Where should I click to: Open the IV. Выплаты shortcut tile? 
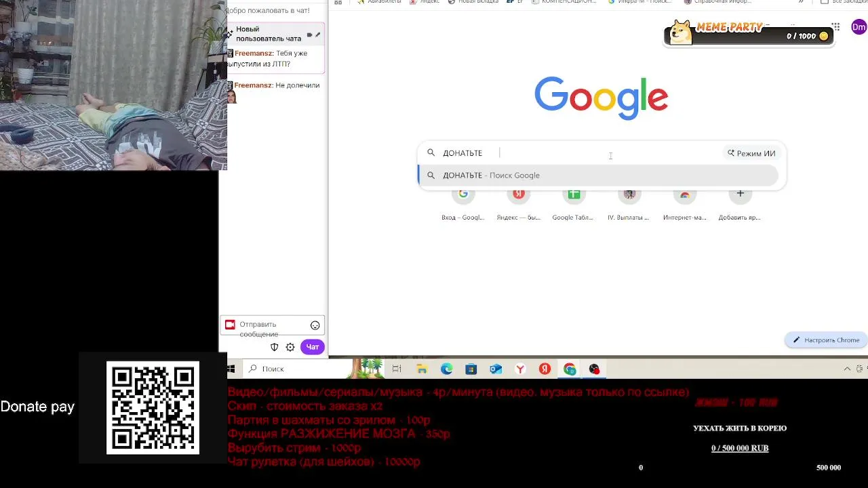click(629, 204)
